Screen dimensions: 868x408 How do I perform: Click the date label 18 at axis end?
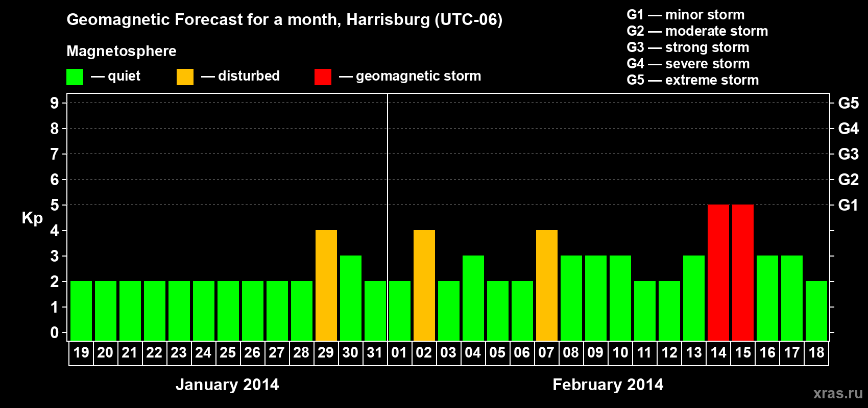pos(816,353)
